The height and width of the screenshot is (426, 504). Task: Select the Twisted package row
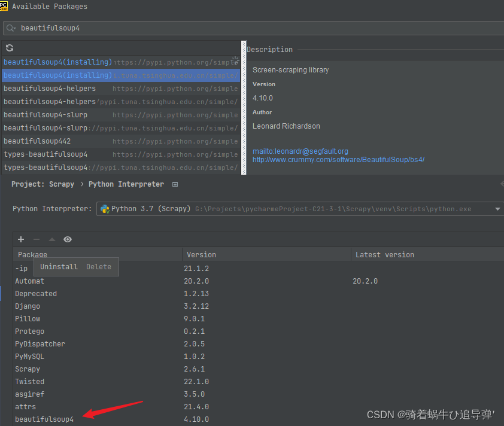[x=259, y=381]
